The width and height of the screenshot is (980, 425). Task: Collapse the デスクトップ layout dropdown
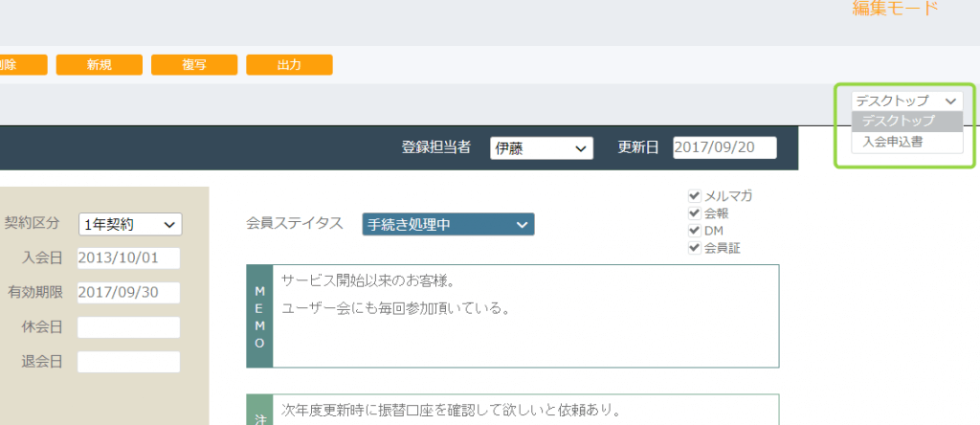906,101
